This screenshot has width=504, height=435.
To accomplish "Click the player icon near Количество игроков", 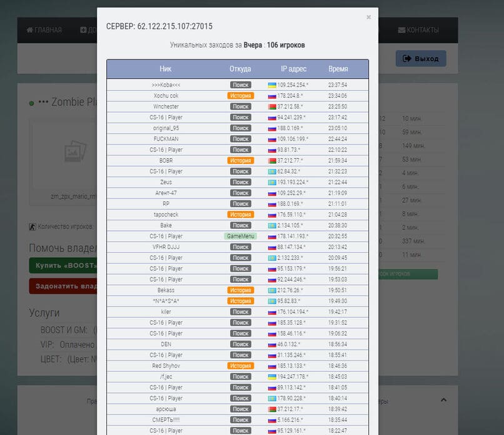I will pyautogui.click(x=32, y=227).
